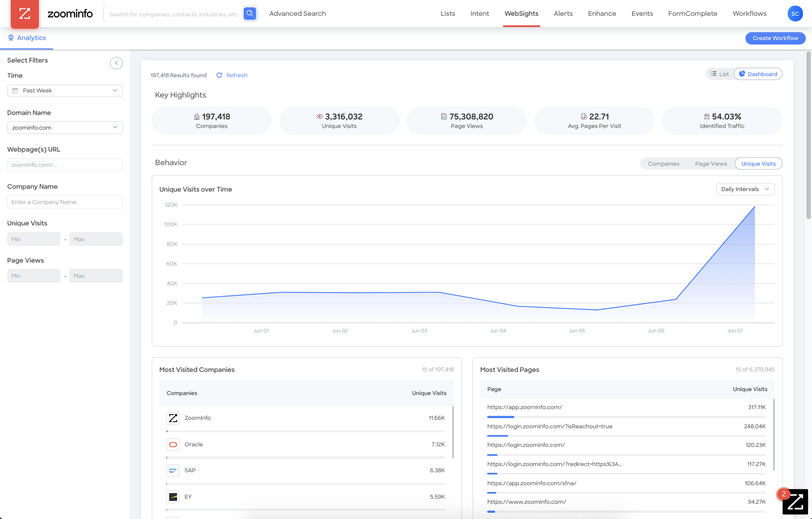Expand the Daily Intervals dropdown
The width and height of the screenshot is (812, 519).
point(745,189)
